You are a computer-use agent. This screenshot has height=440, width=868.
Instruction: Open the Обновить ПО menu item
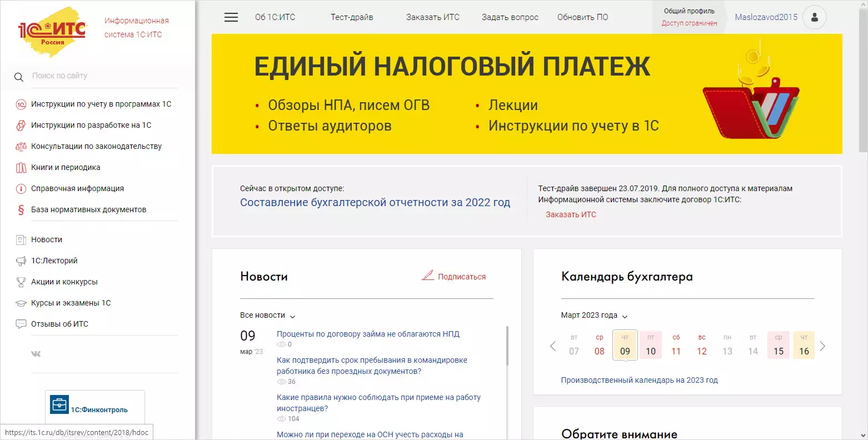(x=583, y=17)
